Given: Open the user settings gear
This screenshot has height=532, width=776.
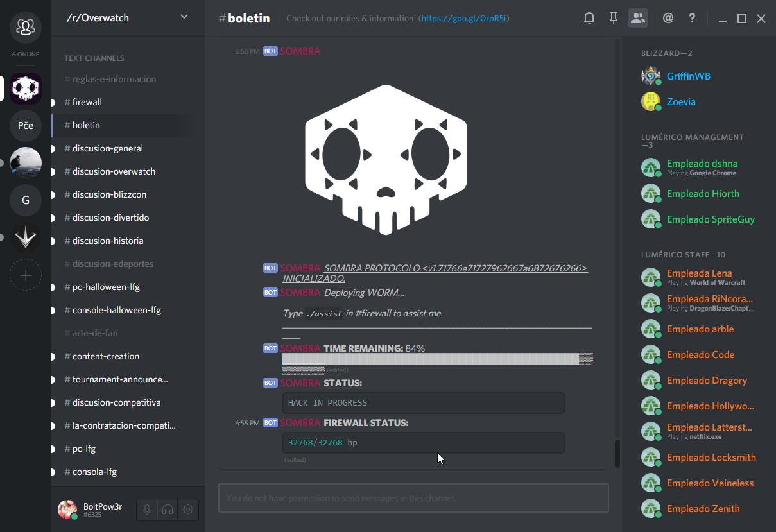Looking at the screenshot, I should coord(187,509).
